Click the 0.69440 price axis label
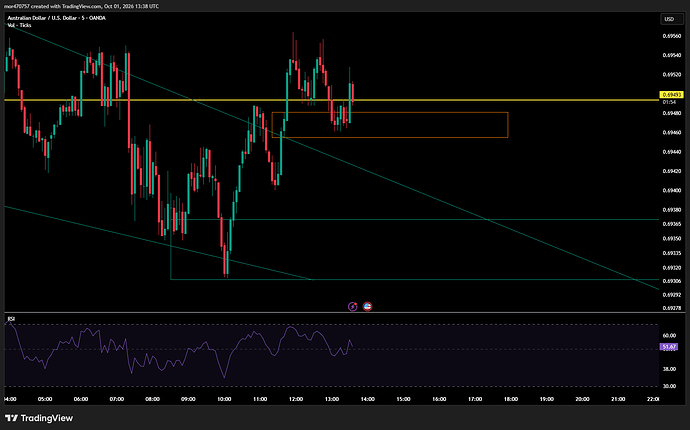The width and height of the screenshot is (690, 430). tap(672, 152)
